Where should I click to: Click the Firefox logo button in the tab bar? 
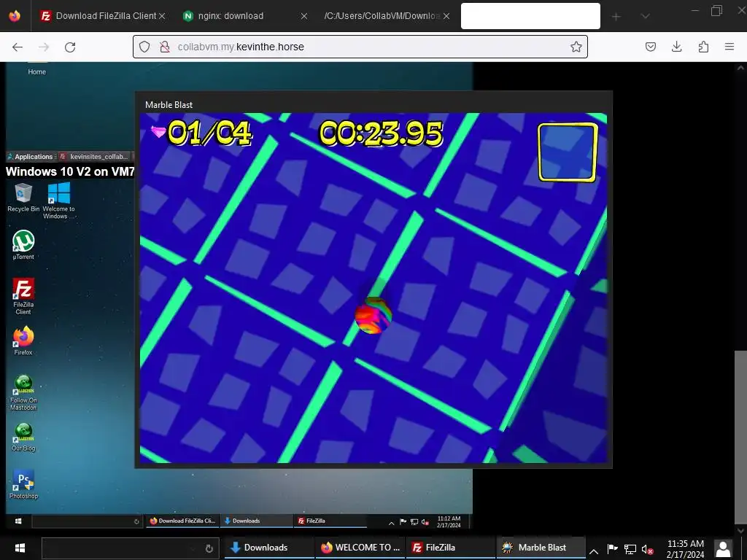coord(15,16)
